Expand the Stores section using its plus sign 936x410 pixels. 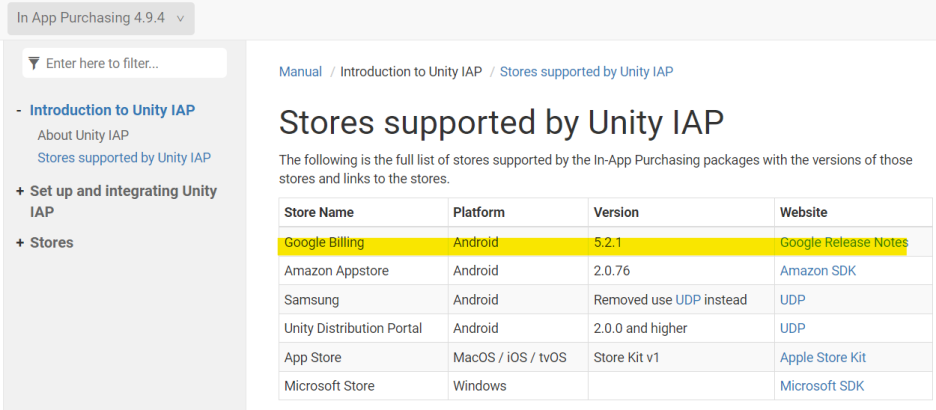[x=20, y=243]
